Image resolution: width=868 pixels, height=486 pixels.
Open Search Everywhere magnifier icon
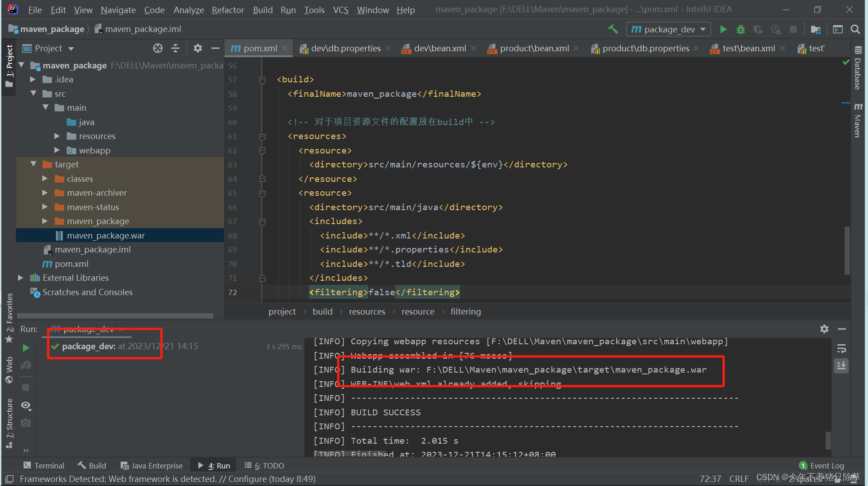pos(855,29)
